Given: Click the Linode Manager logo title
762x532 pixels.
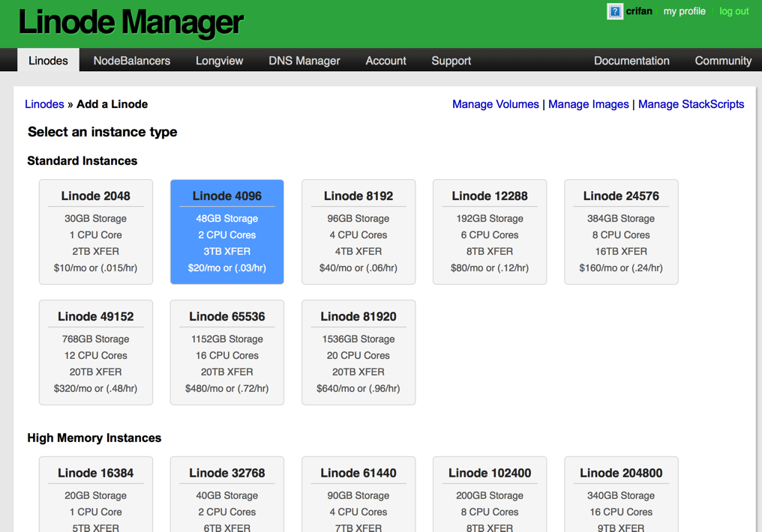Looking at the screenshot, I should (x=130, y=22).
